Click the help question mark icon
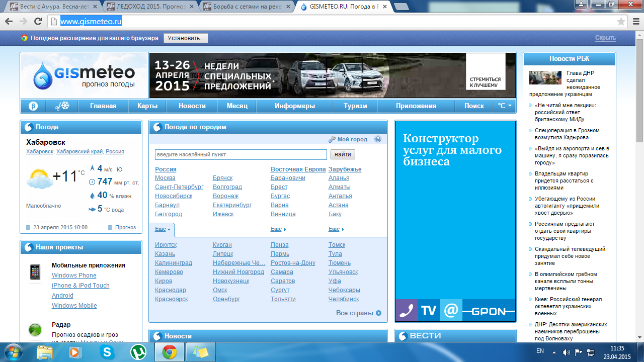The image size is (644, 362). pyautogui.click(x=378, y=139)
